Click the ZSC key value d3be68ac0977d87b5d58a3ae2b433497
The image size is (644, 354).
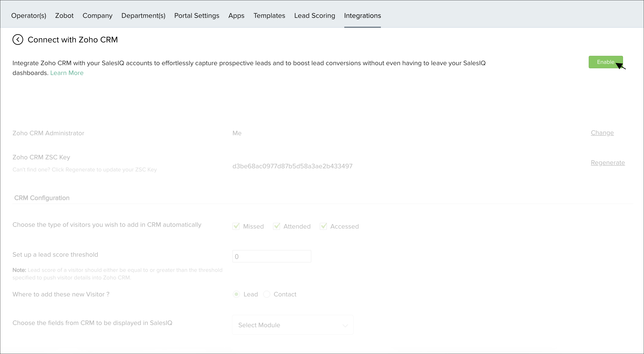293,166
